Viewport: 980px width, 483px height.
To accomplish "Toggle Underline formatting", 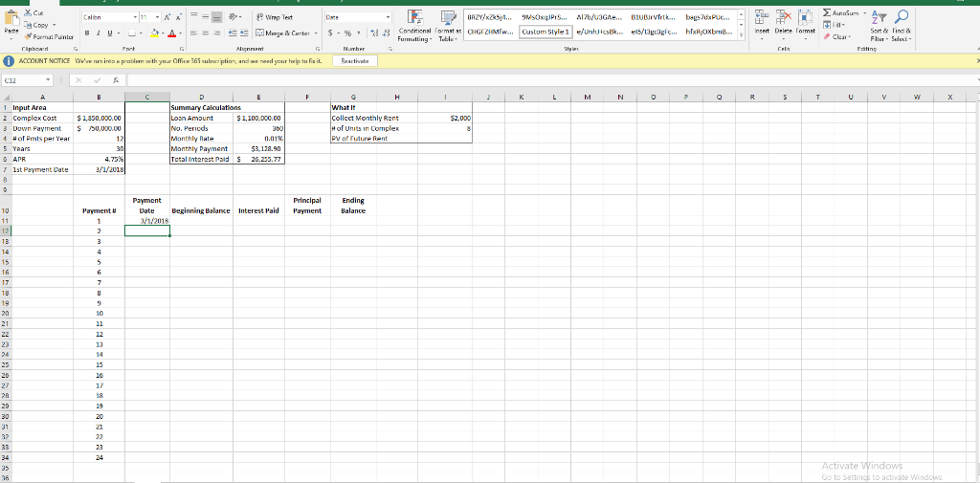I will (x=108, y=33).
